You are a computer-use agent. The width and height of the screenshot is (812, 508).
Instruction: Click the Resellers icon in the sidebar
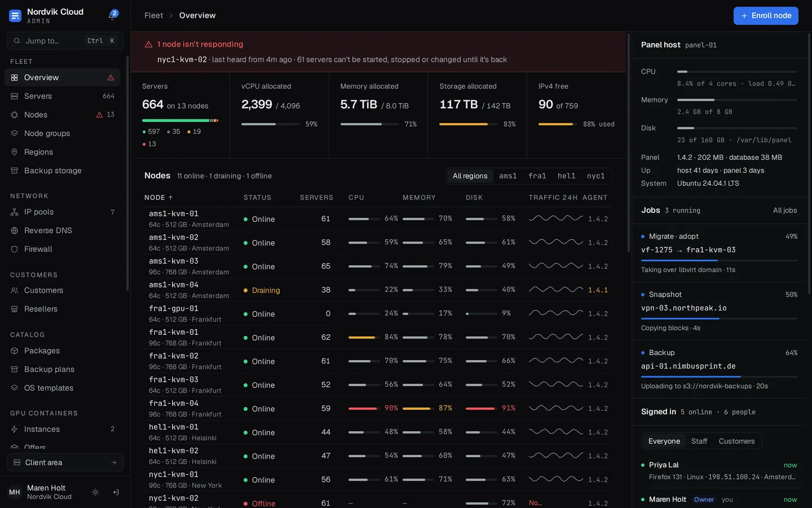tap(15, 309)
